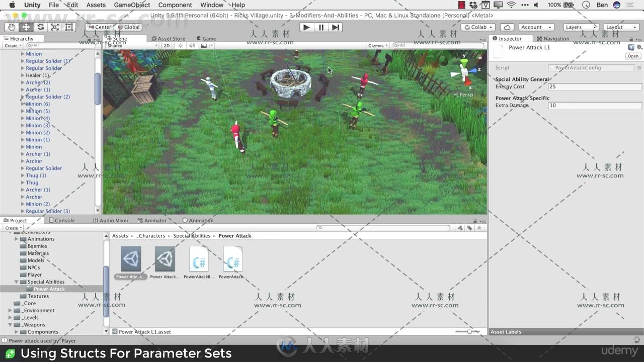Image resolution: width=644 pixels, height=362 pixels.
Task: Switch to the Animator tab
Action: (x=152, y=220)
